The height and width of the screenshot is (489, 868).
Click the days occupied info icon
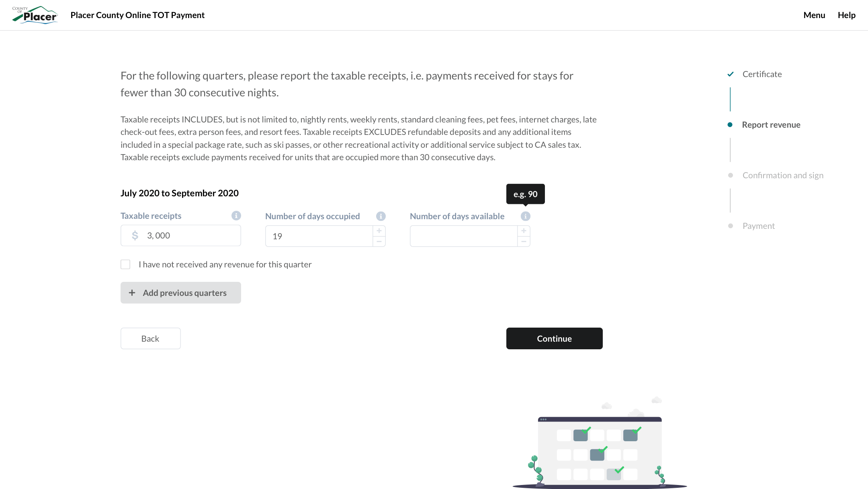click(x=381, y=216)
